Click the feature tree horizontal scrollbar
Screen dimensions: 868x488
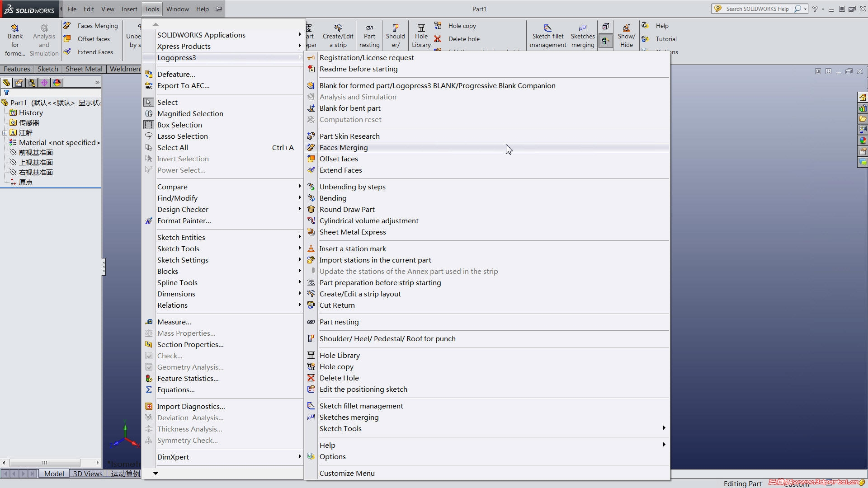click(x=45, y=463)
